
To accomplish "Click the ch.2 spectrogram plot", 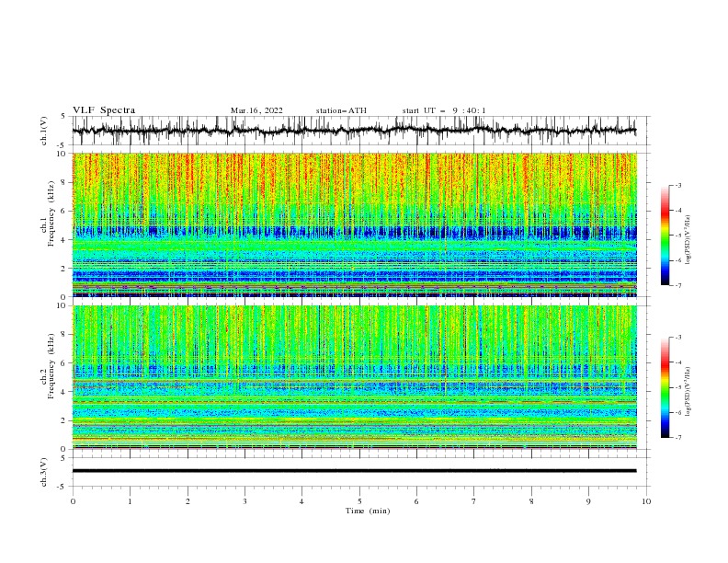I will (x=355, y=377).
